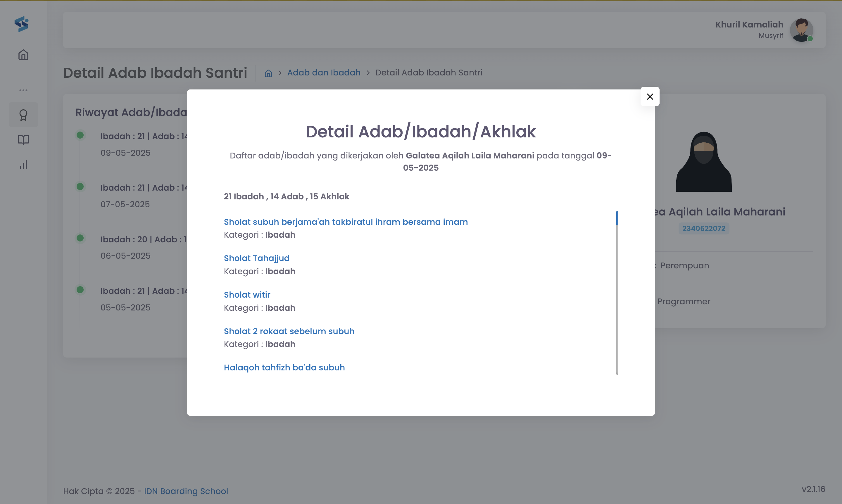Open the Sholat Tahajjud detail link
The image size is (842, 504).
pos(256,258)
